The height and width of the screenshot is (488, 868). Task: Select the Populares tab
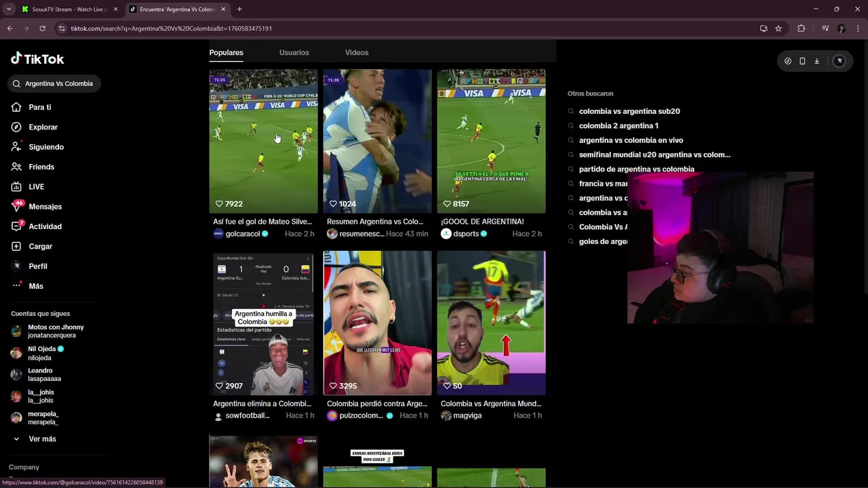coord(226,52)
